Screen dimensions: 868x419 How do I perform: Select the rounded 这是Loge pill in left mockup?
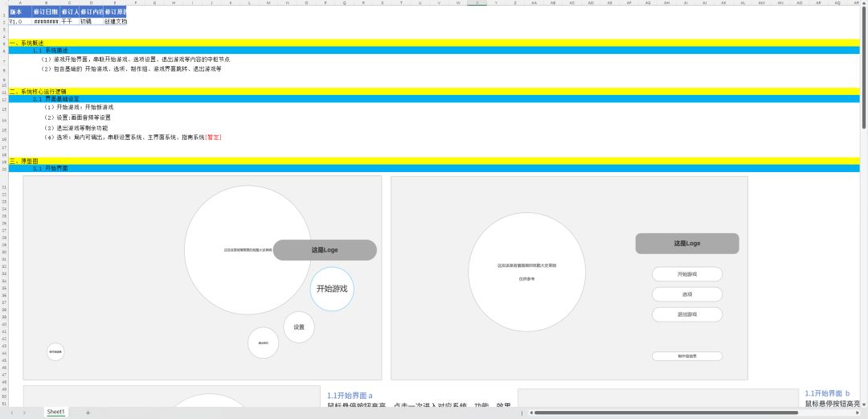click(x=325, y=250)
